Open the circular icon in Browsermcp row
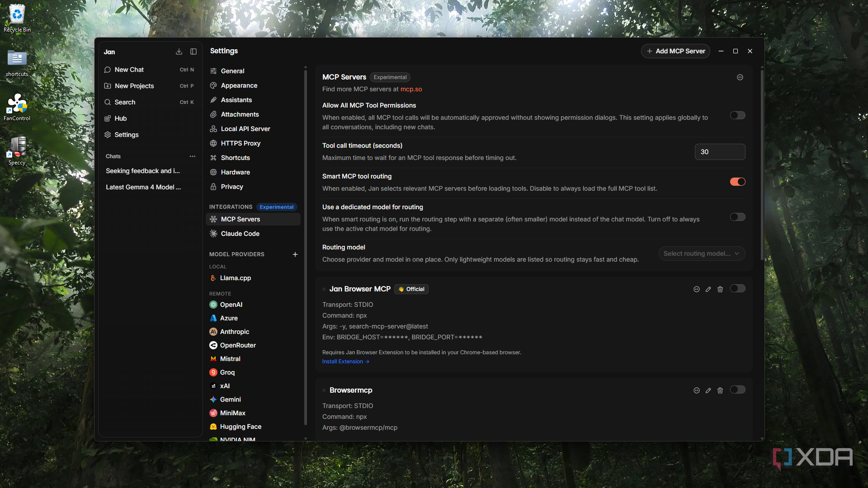Image resolution: width=868 pixels, height=488 pixels. click(x=697, y=390)
